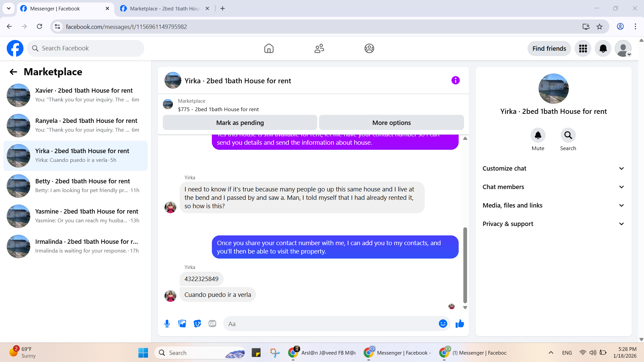Image resolution: width=644 pixels, height=362 pixels.
Task: Open the taskbar Search box
Action: point(200,353)
